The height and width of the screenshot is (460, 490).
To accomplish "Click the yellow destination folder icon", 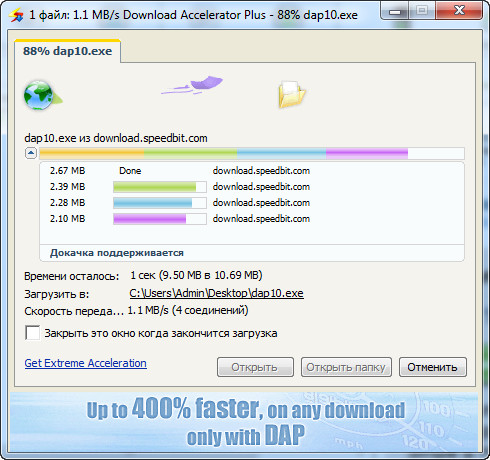I will (x=292, y=94).
